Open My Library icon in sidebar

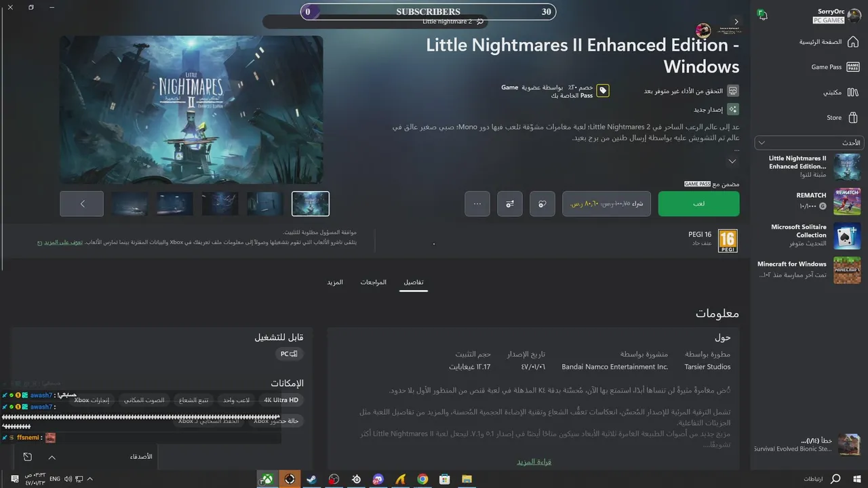click(x=852, y=92)
